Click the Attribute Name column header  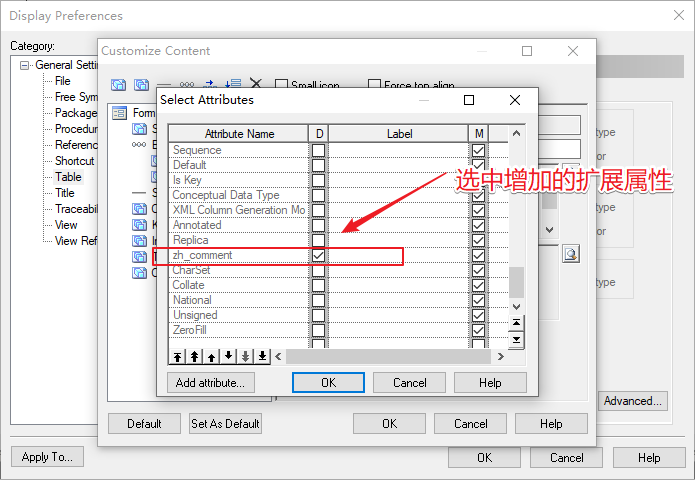(239, 134)
